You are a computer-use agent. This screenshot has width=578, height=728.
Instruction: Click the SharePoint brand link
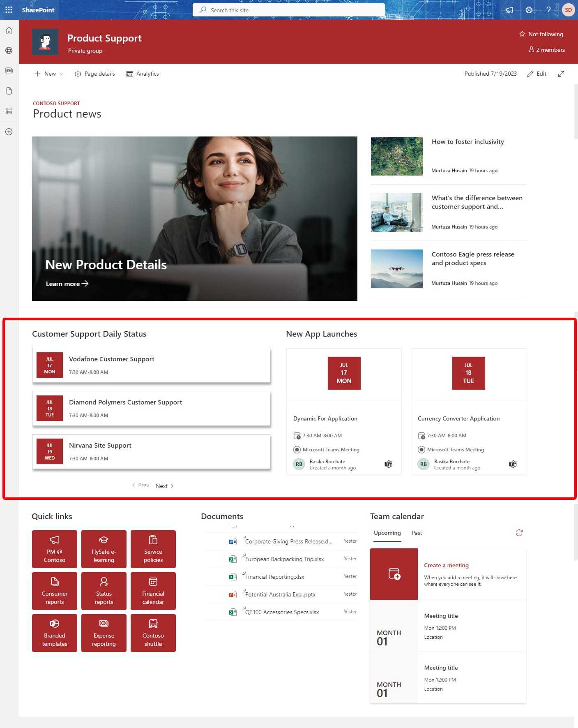pos(38,10)
